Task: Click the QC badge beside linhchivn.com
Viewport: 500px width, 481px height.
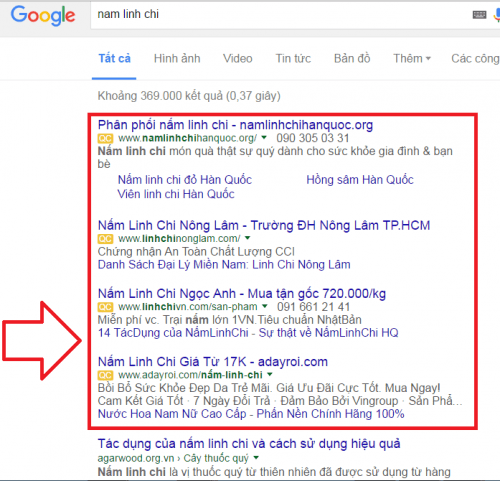Action: [105, 307]
